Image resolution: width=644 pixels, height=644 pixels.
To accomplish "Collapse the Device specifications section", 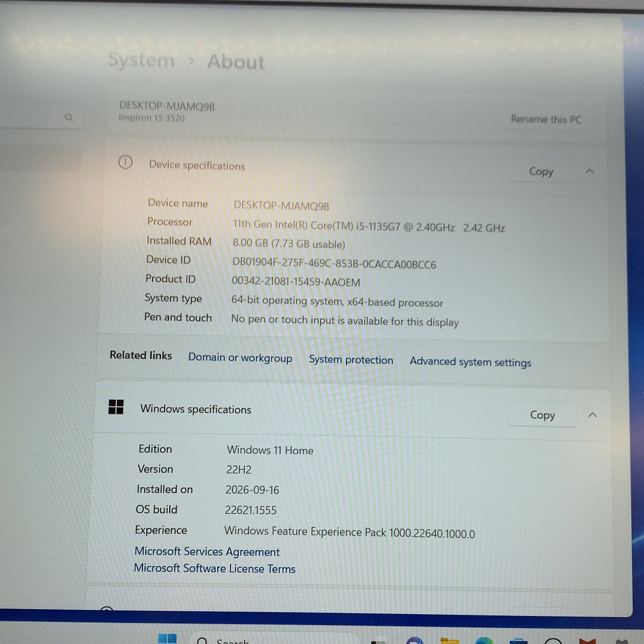I will coord(589,172).
